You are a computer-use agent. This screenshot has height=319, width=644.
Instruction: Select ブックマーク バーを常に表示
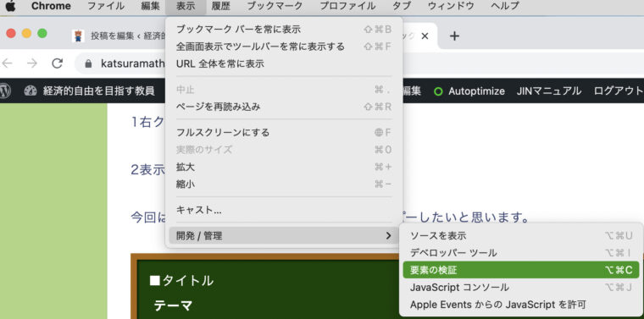pos(284,30)
